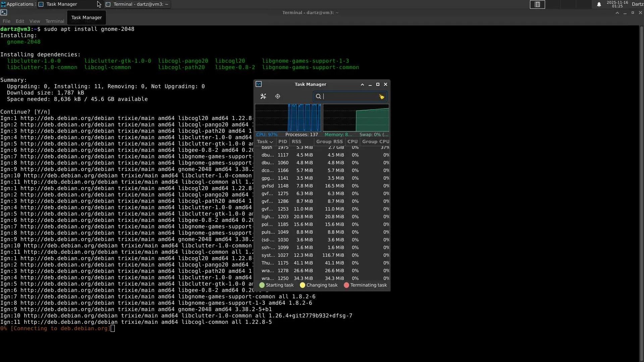This screenshot has width=644, height=362.
Task: Click the CPU usage history graph
Action: tap(288, 118)
